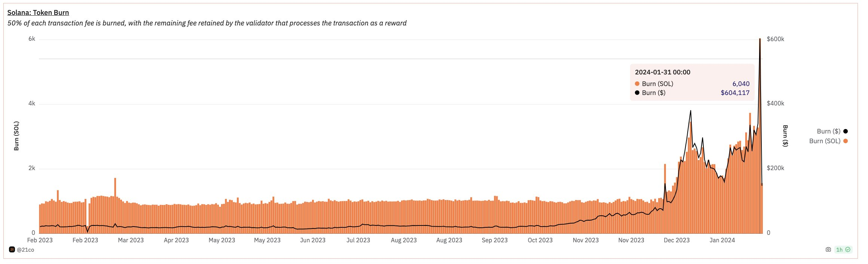This screenshot has width=868, height=264.
Task: Open the @21co author profile link
Action: (25, 250)
